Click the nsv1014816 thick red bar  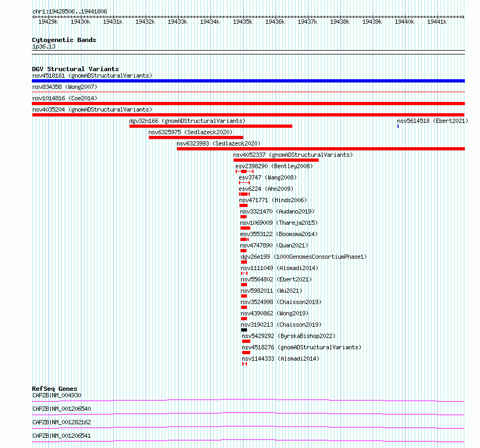(x=248, y=104)
